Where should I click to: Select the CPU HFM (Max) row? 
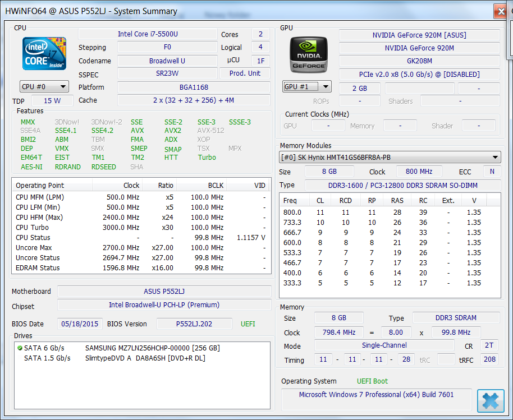point(141,218)
